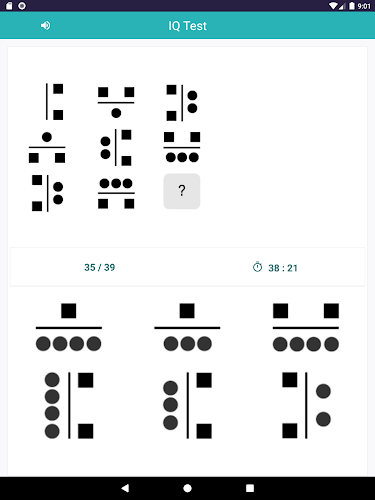Select answer with one square over three circles
This screenshot has height=500, width=375.
coord(187,327)
